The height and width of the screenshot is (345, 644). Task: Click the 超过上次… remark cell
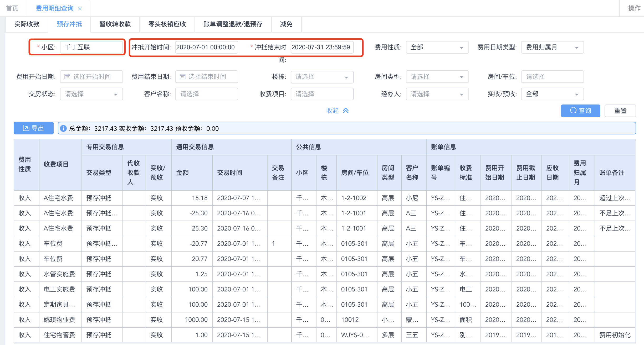click(615, 198)
